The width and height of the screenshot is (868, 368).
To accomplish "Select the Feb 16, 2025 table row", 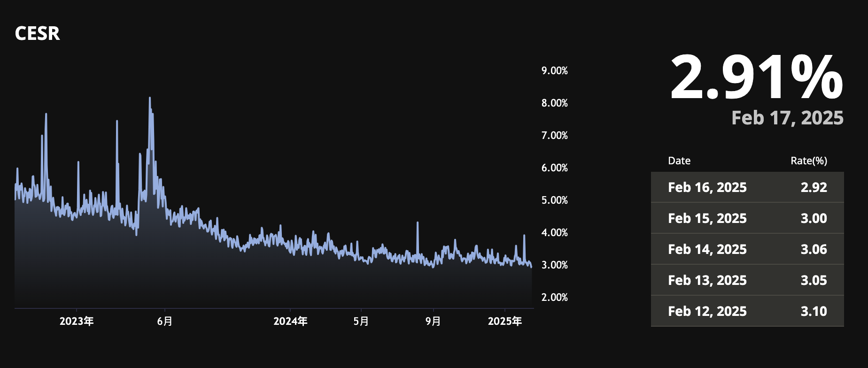I will [x=747, y=187].
